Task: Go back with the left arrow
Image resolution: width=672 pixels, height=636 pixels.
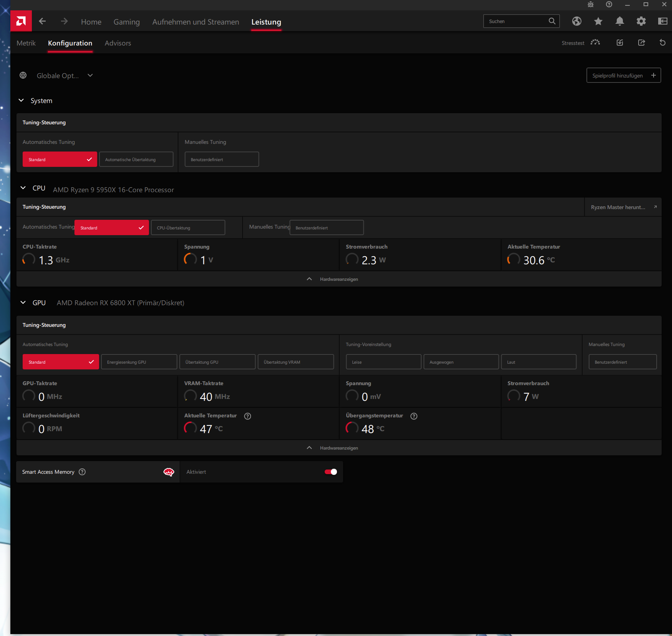Action: click(x=43, y=21)
